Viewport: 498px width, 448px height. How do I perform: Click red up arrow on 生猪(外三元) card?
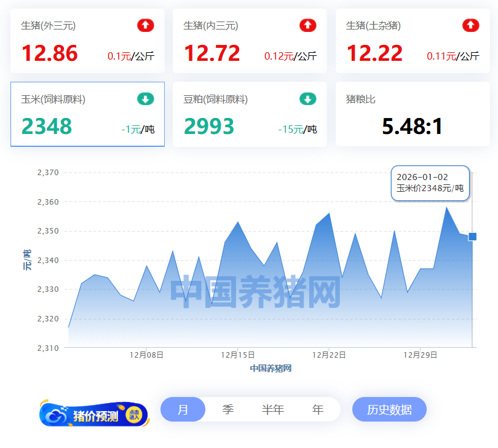pos(146,25)
